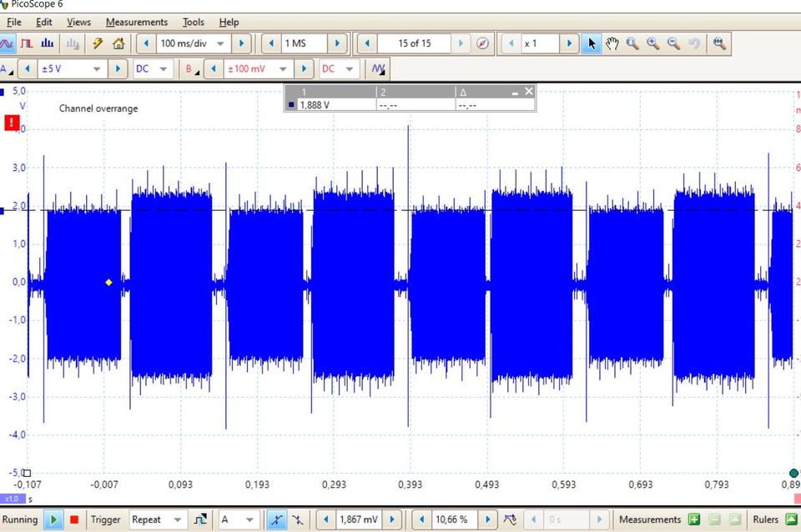Open the Measurements menu
This screenshot has height=532, width=801.
click(x=136, y=22)
